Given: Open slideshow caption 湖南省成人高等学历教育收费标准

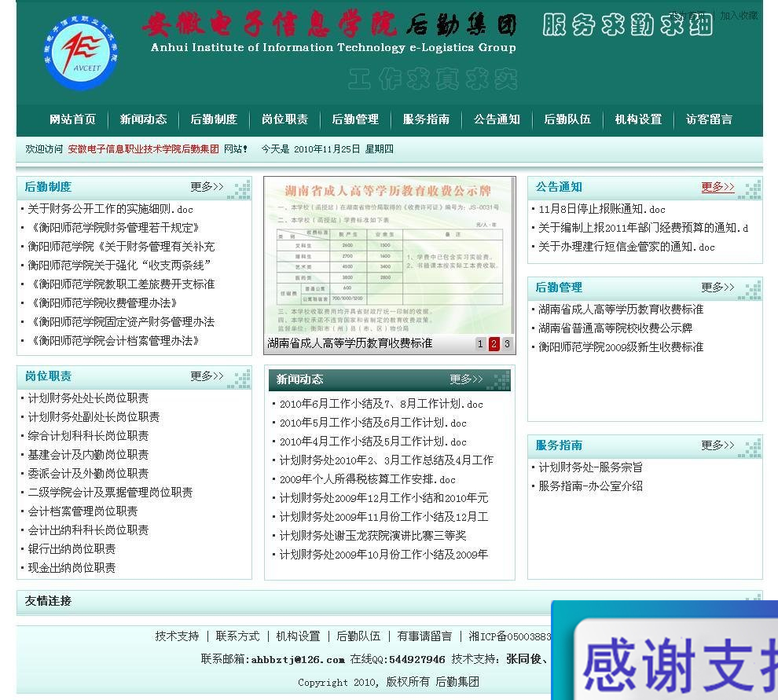Looking at the screenshot, I should point(350,343).
